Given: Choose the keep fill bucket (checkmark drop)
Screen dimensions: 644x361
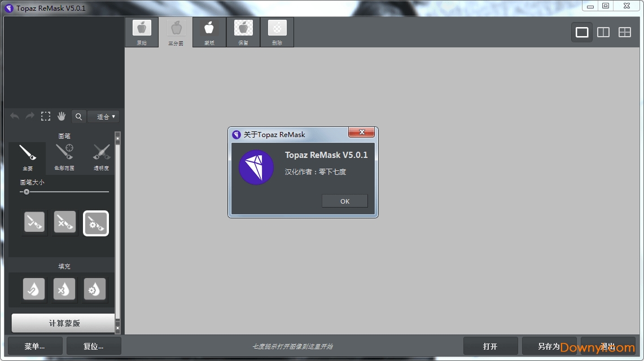Looking at the screenshot, I should pyautogui.click(x=34, y=289).
